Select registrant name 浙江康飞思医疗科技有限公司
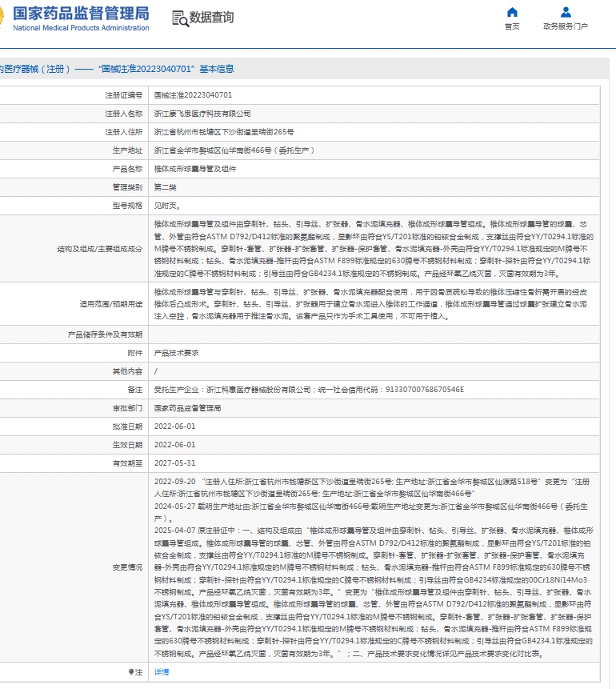Viewport: 616px width, 689px height. [202, 114]
